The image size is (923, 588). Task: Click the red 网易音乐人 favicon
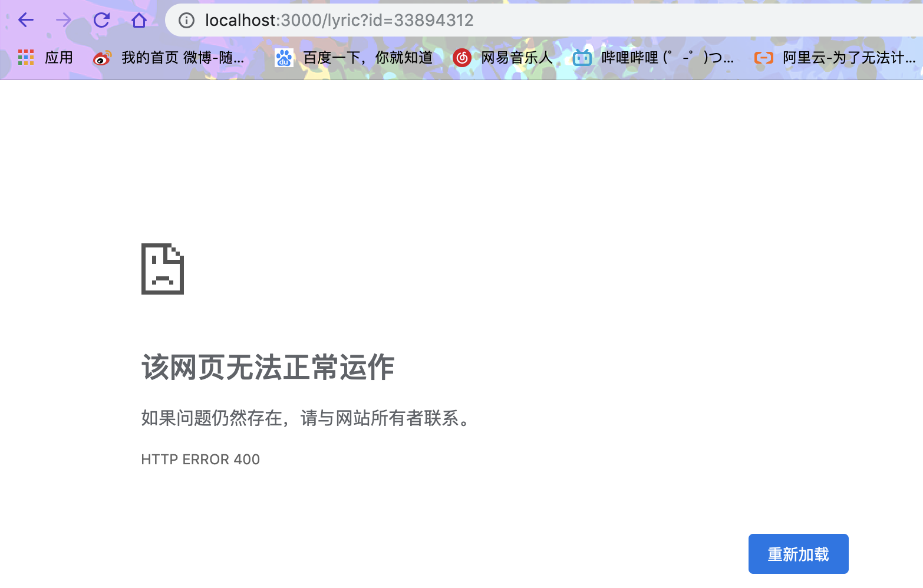462,57
